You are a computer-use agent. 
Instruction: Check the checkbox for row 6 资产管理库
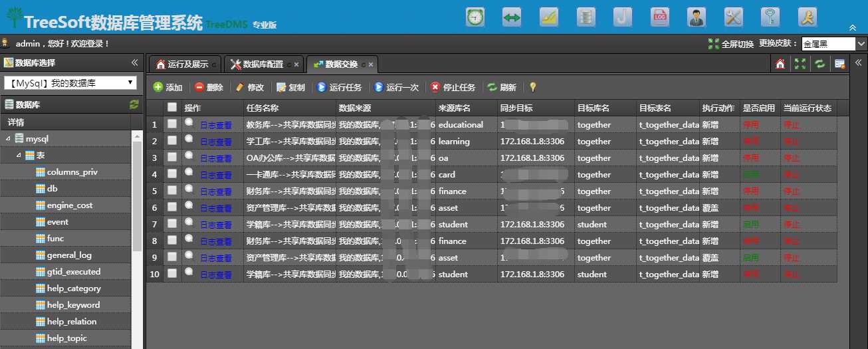[x=172, y=207]
